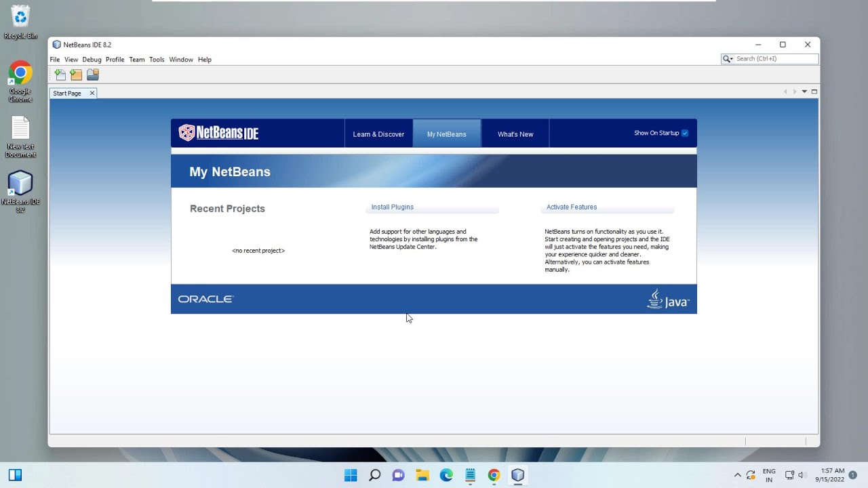Click the New Project toolbar icon

click(x=76, y=75)
